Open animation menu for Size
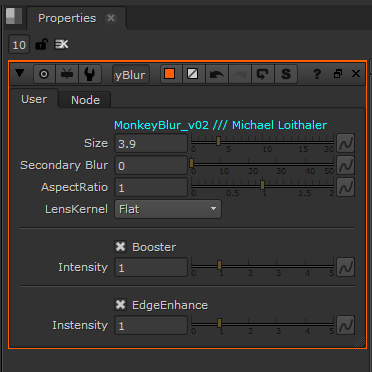 pos(345,143)
